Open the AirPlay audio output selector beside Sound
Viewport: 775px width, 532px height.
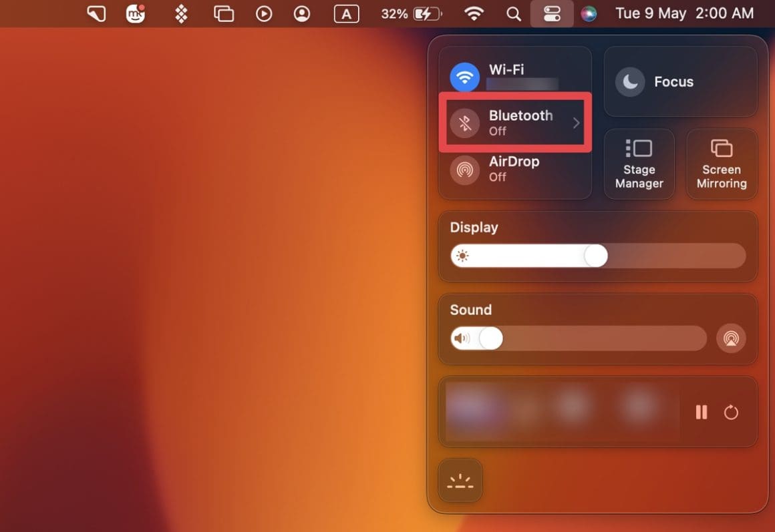[731, 338]
